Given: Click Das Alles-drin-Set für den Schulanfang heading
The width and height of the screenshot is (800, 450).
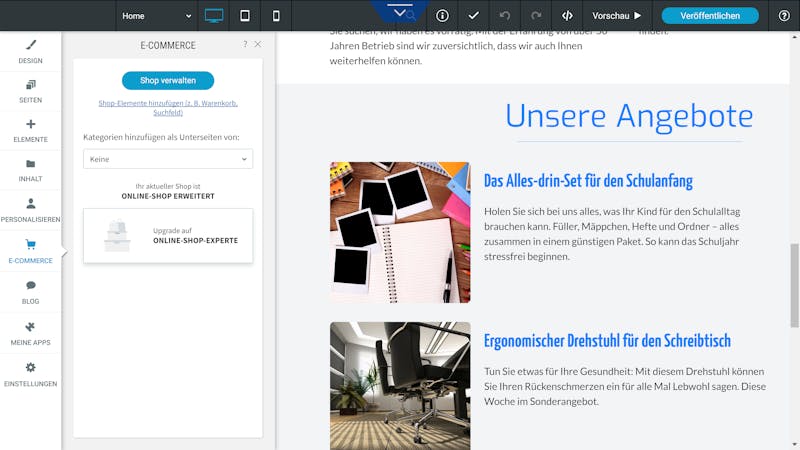Looking at the screenshot, I should point(588,181).
